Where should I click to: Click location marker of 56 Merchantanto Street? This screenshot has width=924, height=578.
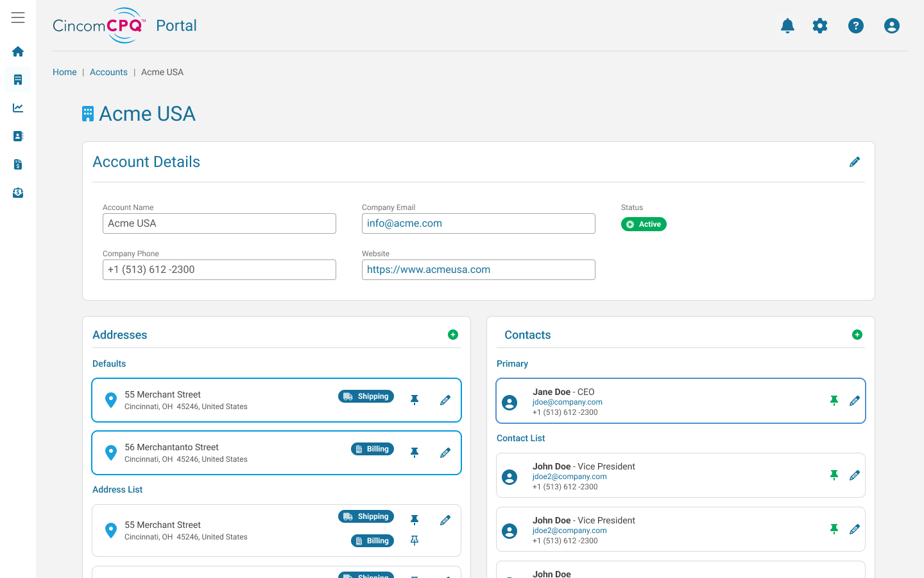(x=111, y=453)
